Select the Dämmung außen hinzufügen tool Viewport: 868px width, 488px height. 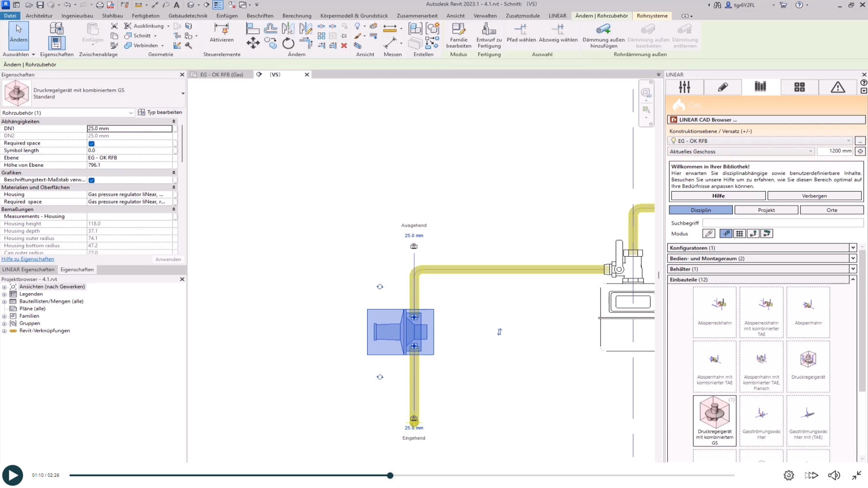click(603, 30)
